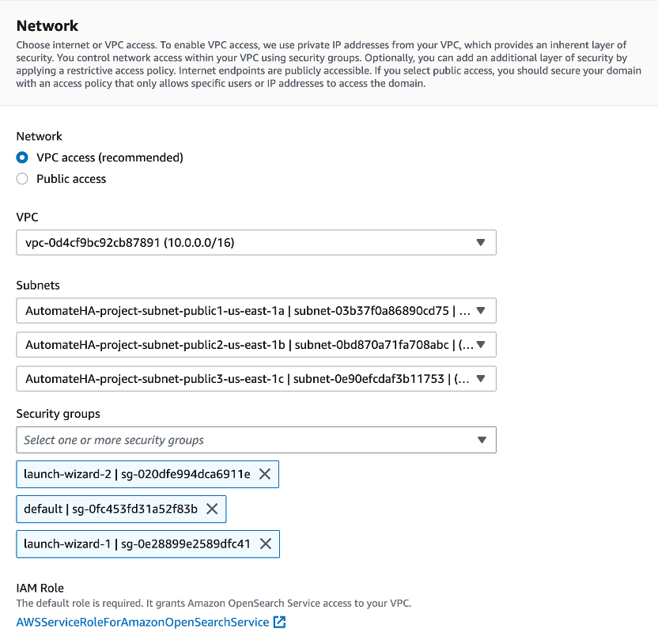Click the launch-wizard-2 security group tag
The height and width of the screenshot is (644, 658).
(137, 474)
